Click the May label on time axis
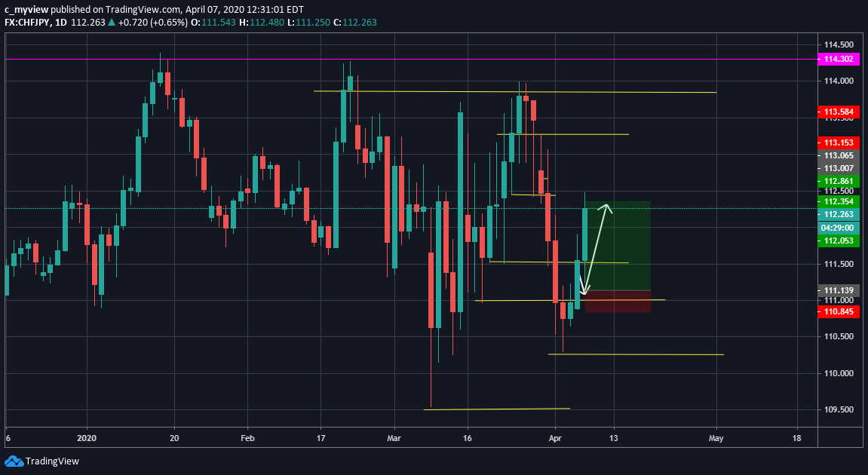The height and width of the screenshot is (475, 868). tap(716, 438)
